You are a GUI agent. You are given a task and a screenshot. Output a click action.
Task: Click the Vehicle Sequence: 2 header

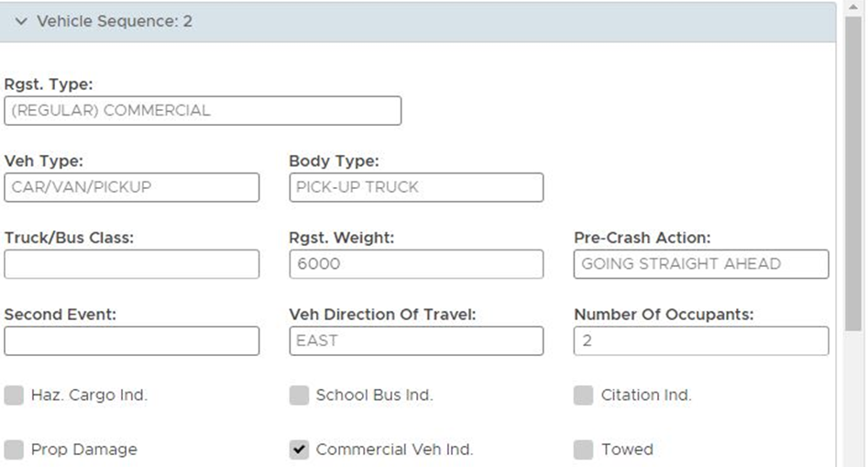coord(418,22)
